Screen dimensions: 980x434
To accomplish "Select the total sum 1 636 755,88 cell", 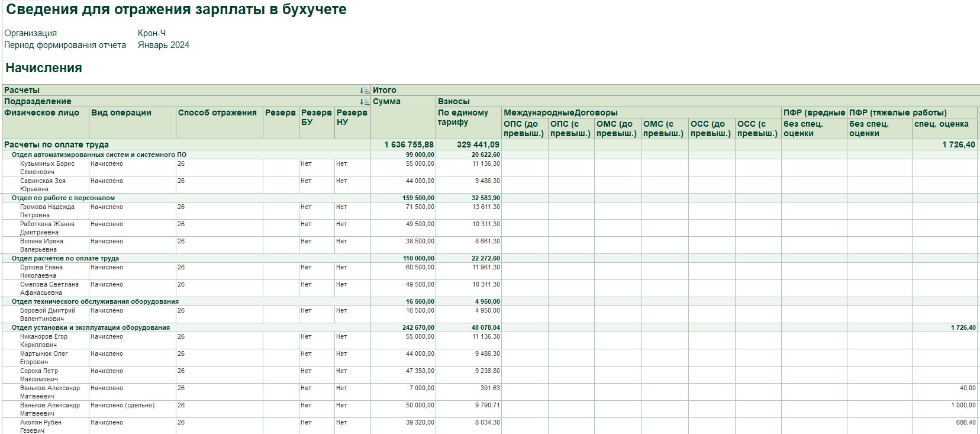I will tap(408, 144).
